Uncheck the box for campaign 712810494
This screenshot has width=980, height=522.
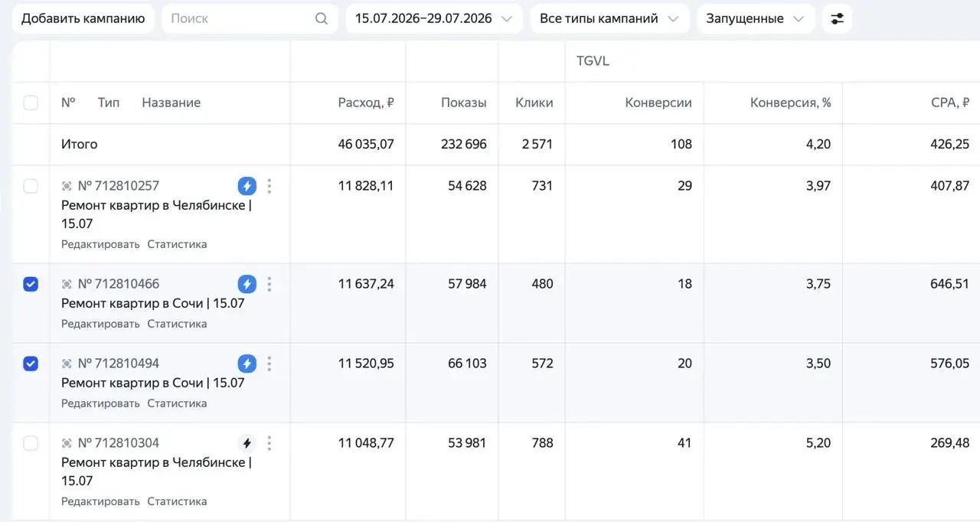pyautogui.click(x=31, y=364)
